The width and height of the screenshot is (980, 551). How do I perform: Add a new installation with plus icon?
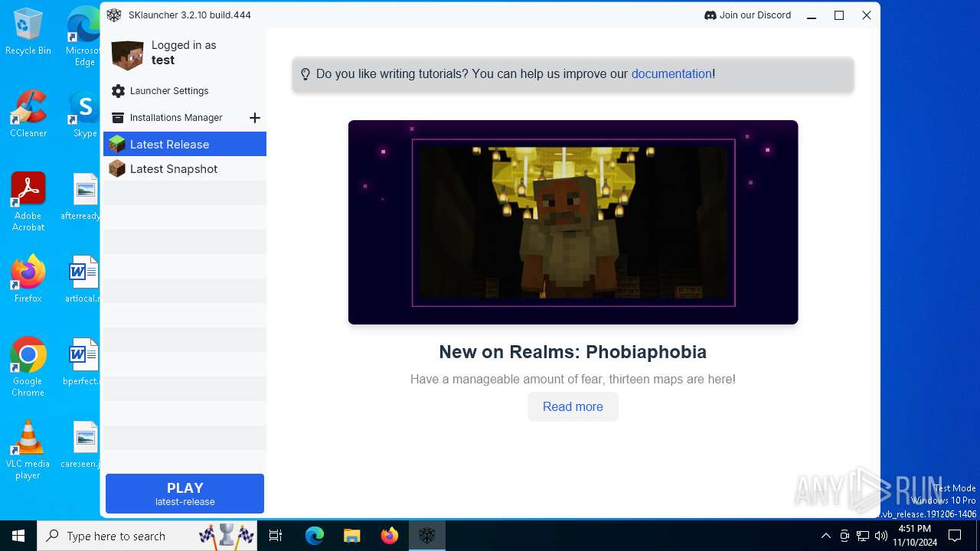click(x=255, y=118)
